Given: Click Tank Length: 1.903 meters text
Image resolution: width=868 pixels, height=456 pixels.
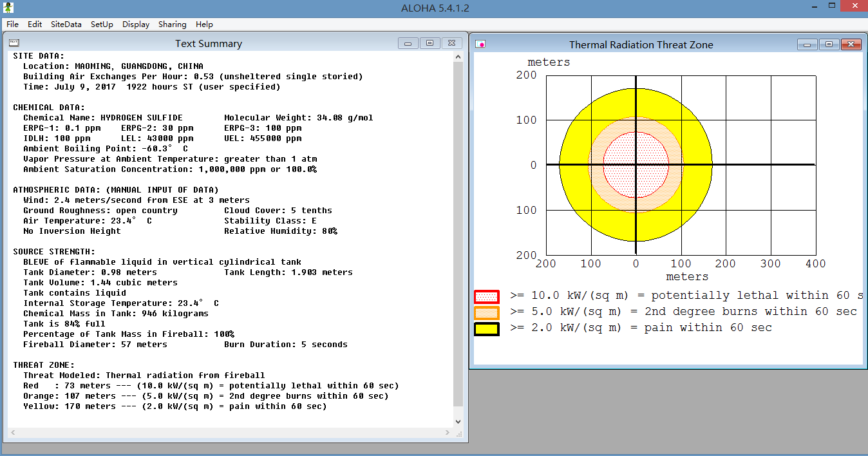Looking at the screenshot, I should point(288,272).
